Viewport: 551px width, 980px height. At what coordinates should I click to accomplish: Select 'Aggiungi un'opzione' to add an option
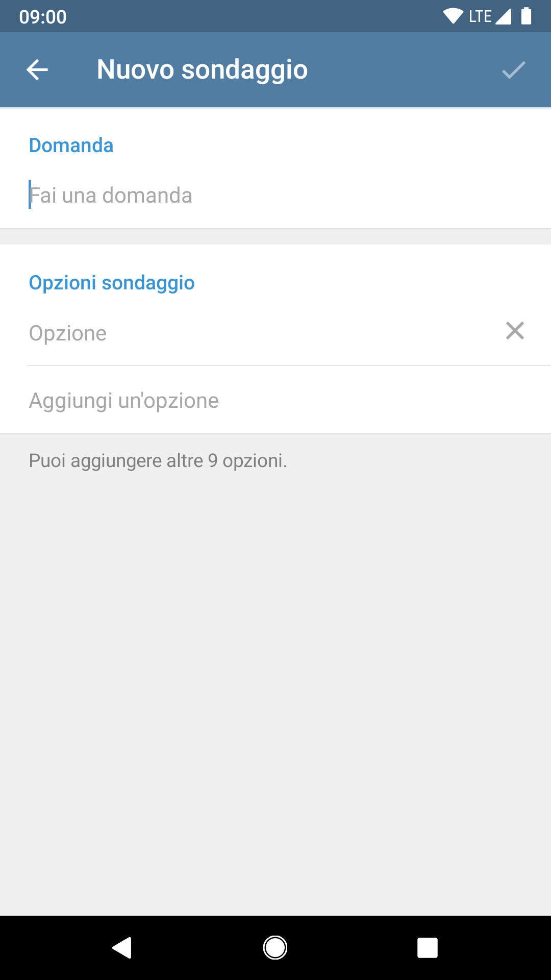pyautogui.click(x=275, y=400)
